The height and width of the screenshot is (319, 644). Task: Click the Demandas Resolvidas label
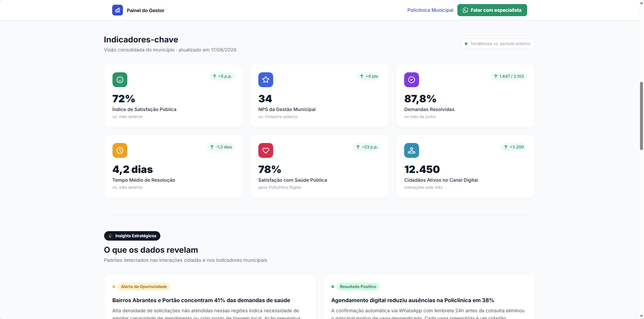click(429, 109)
